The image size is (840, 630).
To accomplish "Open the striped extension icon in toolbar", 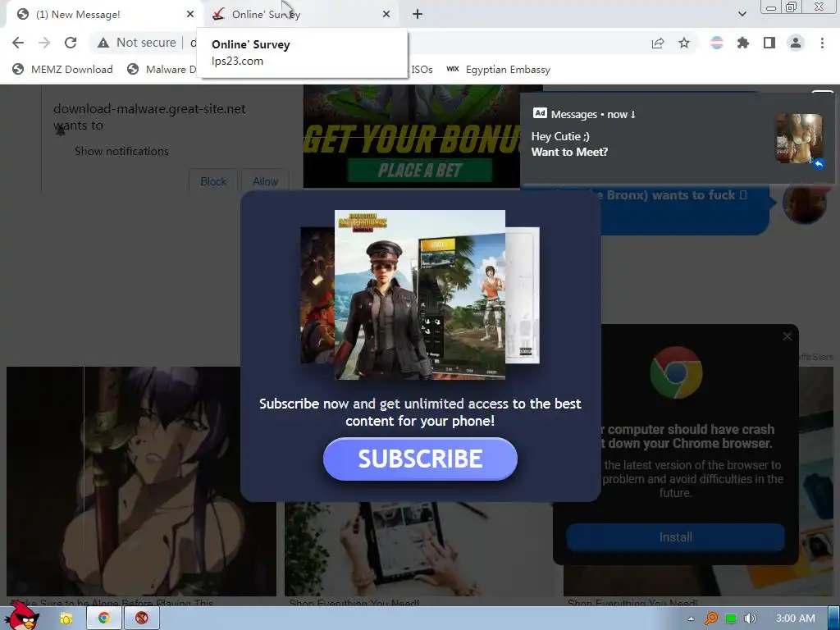I will click(x=717, y=43).
